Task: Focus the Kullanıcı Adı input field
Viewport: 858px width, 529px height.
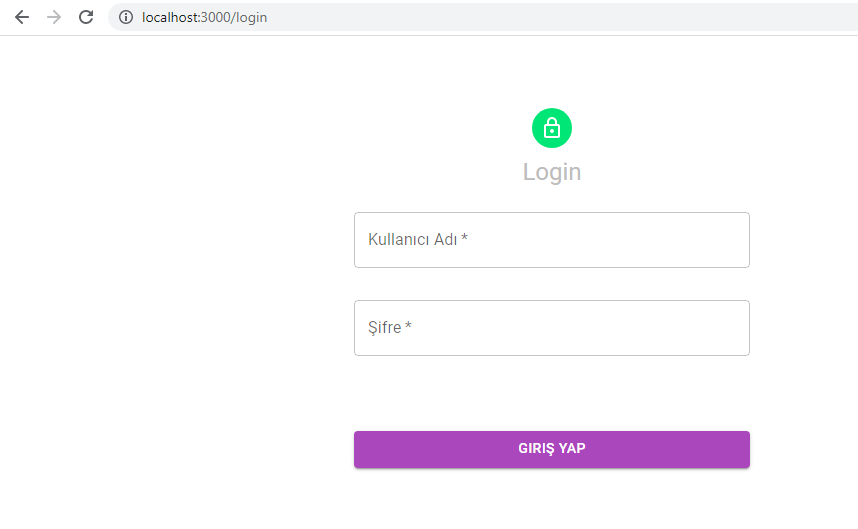Action: pyautogui.click(x=552, y=240)
